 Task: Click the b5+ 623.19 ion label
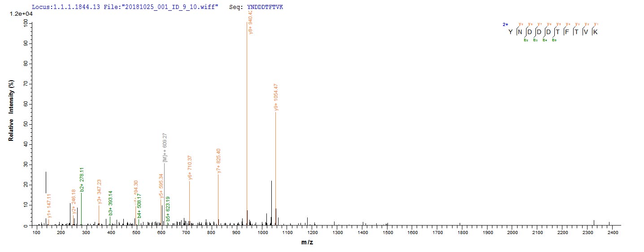[168, 209]
